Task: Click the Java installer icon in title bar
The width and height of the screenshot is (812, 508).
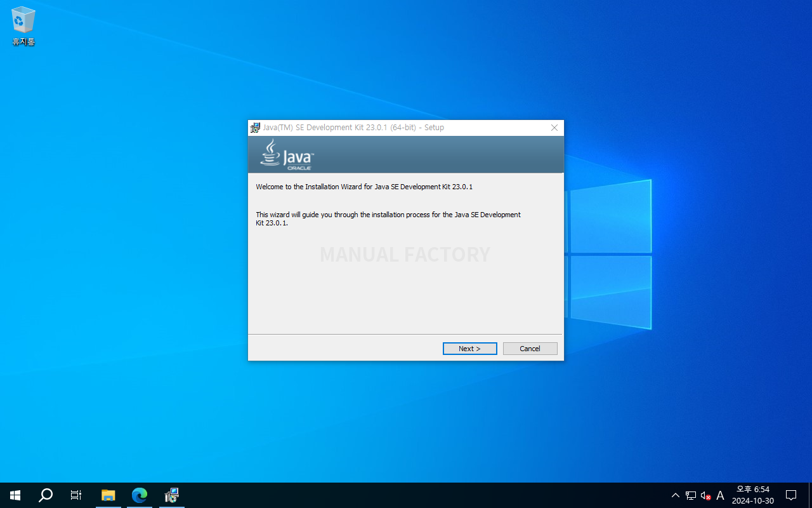Action: click(255, 128)
